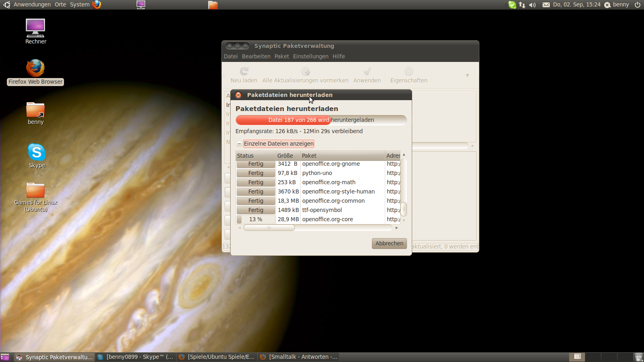Open the System menu

click(80, 5)
